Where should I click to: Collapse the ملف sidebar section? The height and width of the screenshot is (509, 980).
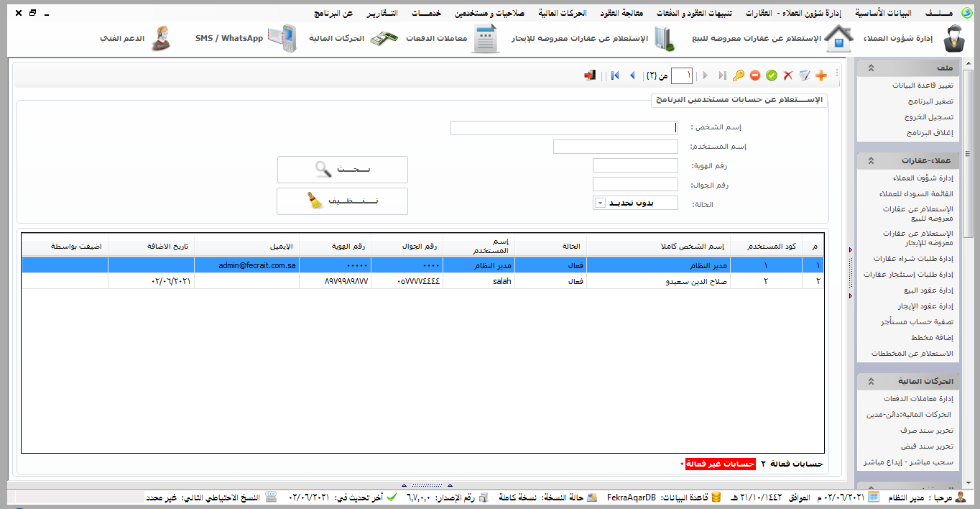(x=870, y=68)
